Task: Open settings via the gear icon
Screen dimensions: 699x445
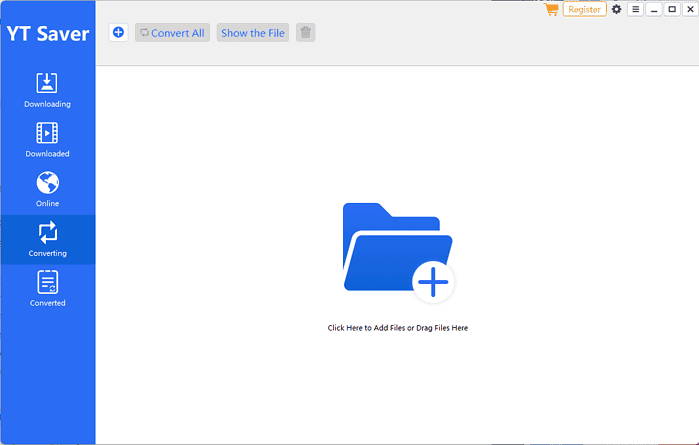Action: [x=616, y=9]
